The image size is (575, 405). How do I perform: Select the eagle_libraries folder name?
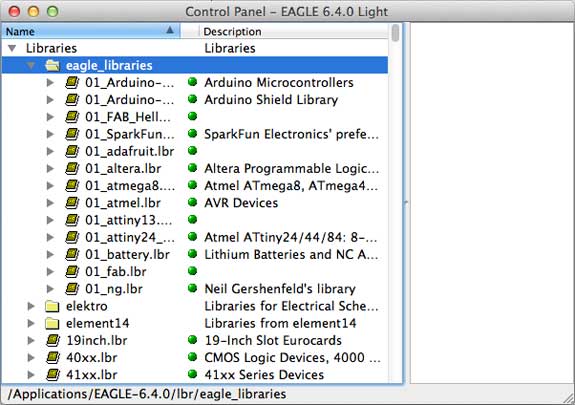[109, 65]
